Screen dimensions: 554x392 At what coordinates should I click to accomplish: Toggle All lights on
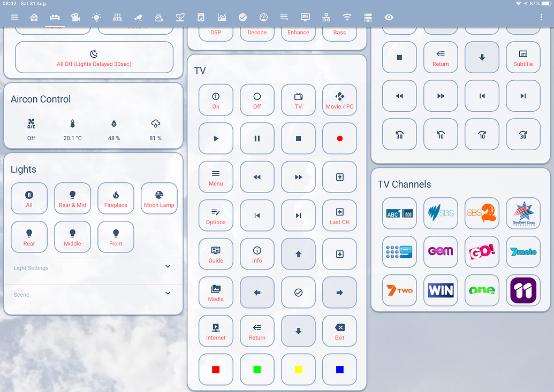tap(29, 198)
